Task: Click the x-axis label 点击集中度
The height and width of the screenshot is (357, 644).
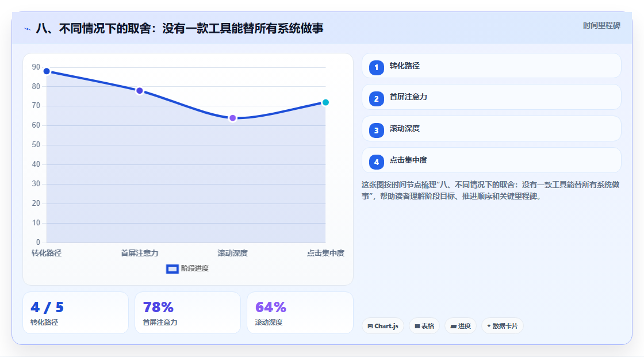Action: pyautogui.click(x=325, y=254)
